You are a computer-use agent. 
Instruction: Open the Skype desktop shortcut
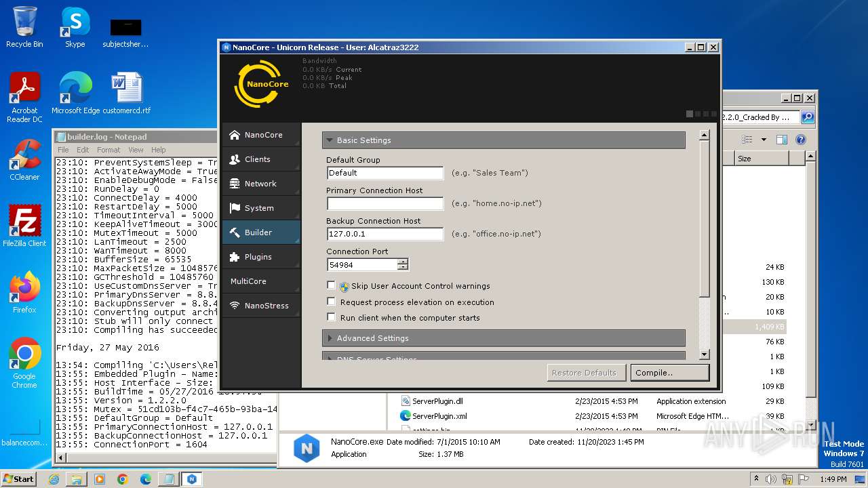click(x=75, y=27)
